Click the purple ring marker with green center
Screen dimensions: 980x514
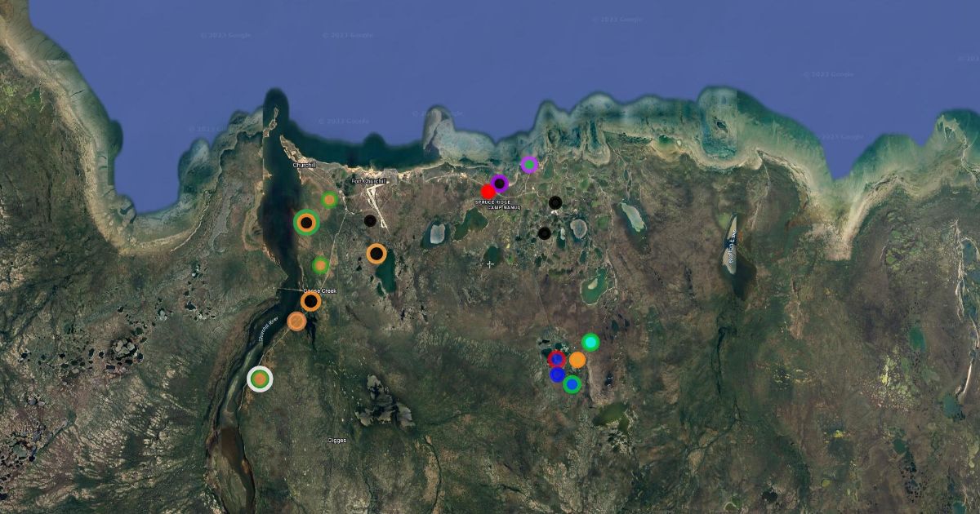coord(529,165)
